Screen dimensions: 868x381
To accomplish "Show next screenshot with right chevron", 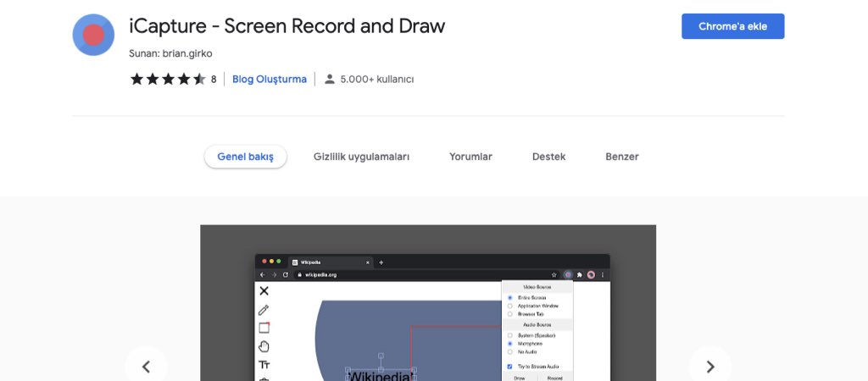I will click(x=710, y=367).
